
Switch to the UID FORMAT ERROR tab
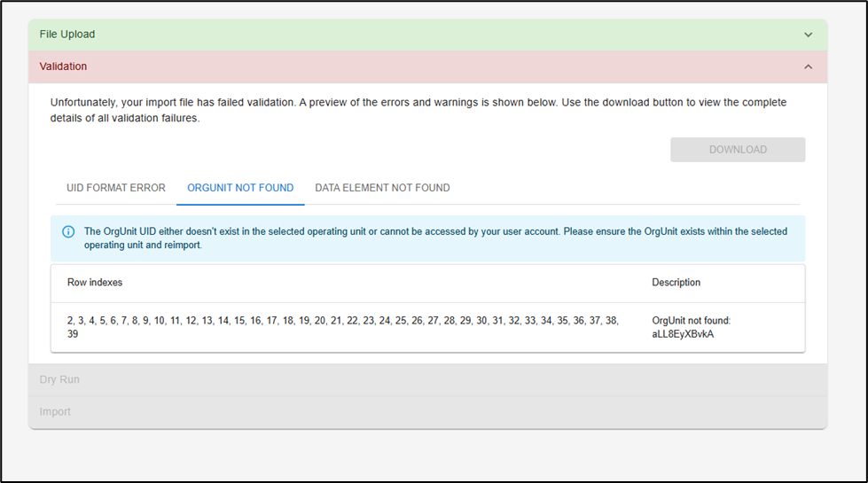pos(116,188)
